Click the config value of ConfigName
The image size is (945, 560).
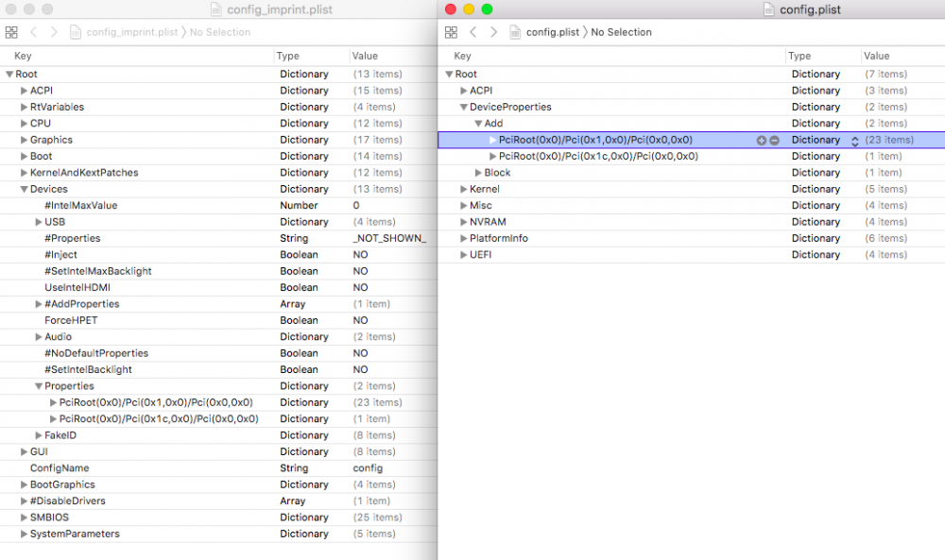[368, 467]
